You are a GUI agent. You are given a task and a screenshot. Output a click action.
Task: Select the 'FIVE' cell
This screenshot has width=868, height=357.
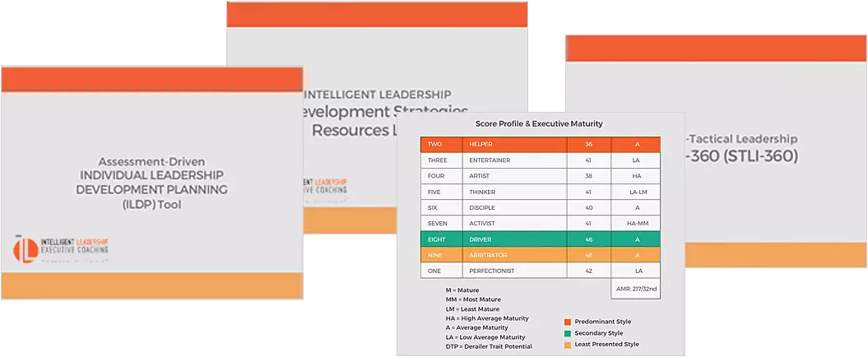[x=441, y=192]
